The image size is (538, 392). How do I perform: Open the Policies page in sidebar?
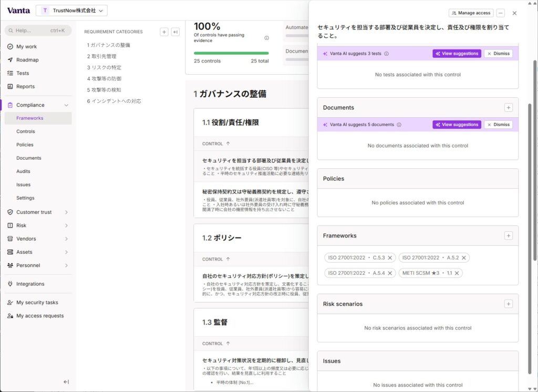[25, 145]
